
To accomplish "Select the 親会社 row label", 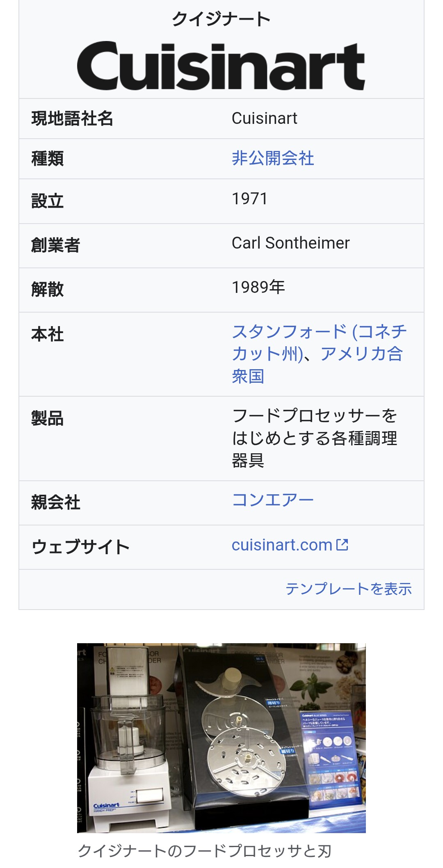I will pyautogui.click(x=56, y=503).
